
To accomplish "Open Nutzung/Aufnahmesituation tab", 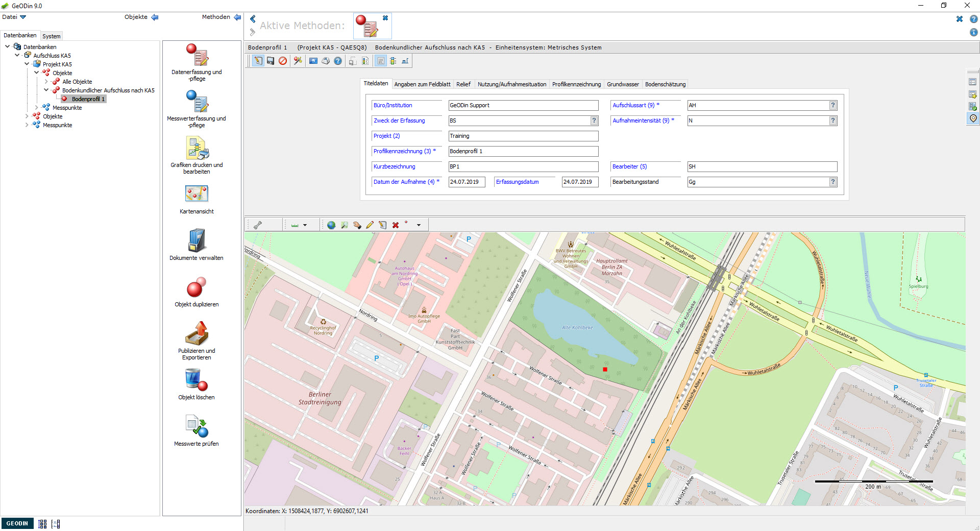I will click(512, 84).
